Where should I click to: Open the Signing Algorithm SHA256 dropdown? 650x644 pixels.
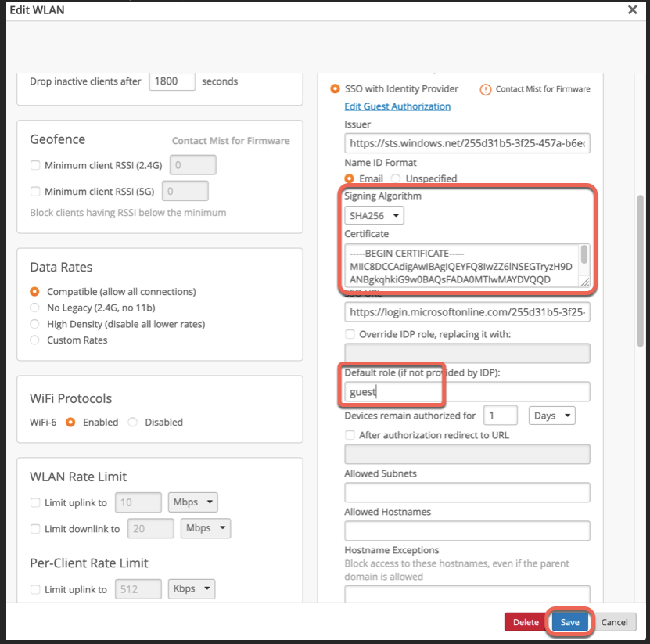(x=375, y=215)
